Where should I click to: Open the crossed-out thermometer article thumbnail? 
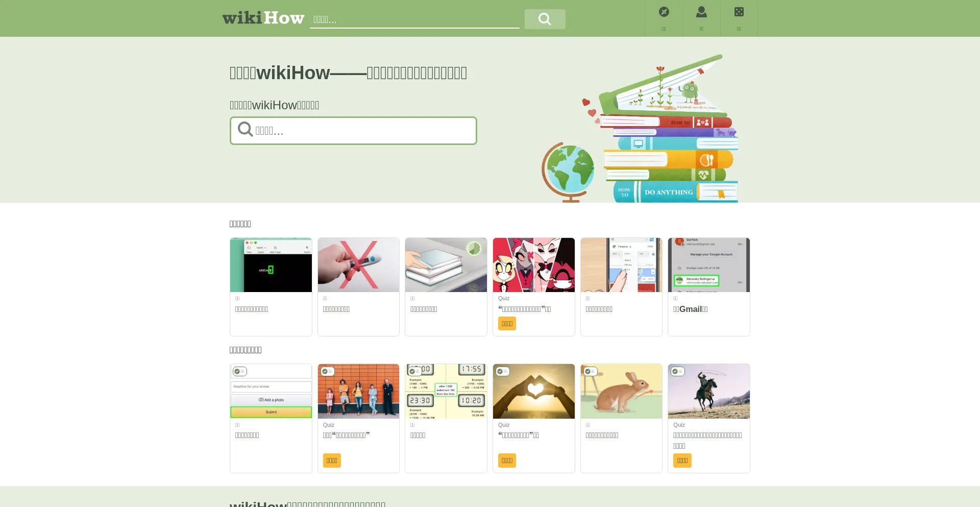point(358,265)
